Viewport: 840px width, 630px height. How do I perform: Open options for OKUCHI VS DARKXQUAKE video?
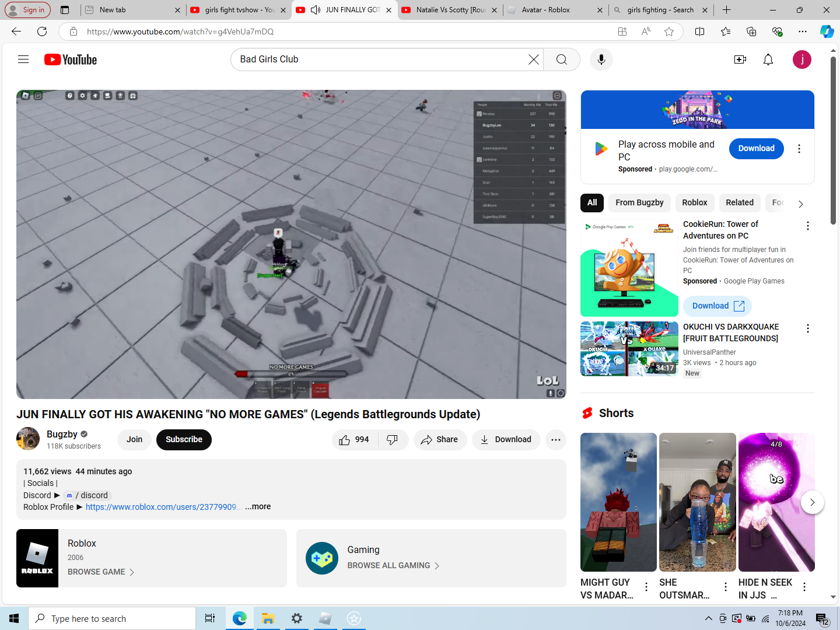808,328
